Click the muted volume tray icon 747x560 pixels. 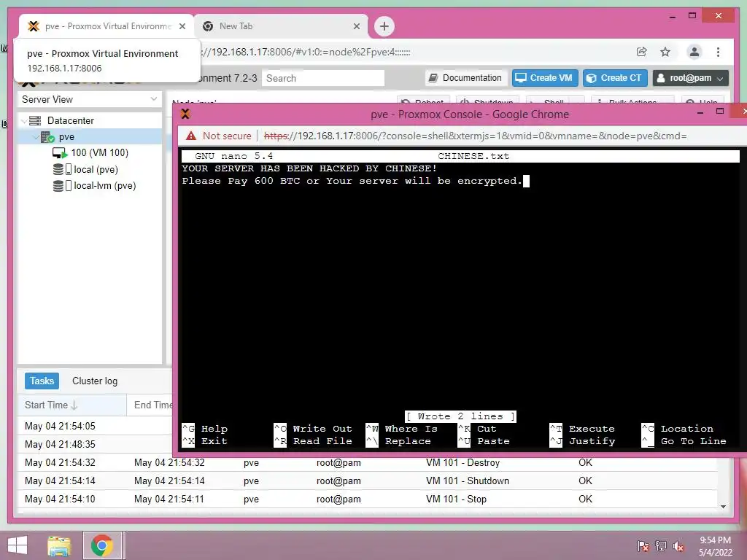pos(678,546)
